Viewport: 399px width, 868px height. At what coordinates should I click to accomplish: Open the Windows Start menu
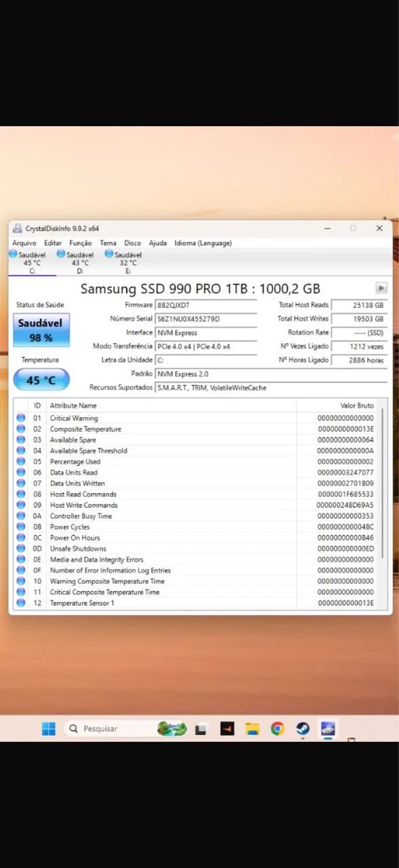coord(49,729)
